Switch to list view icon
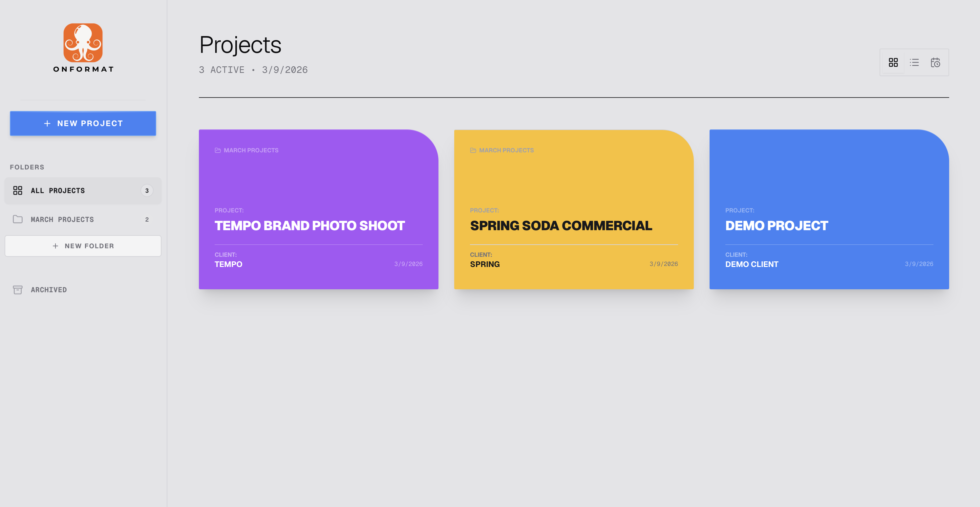This screenshot has height=507, width=980. (914, 62)
